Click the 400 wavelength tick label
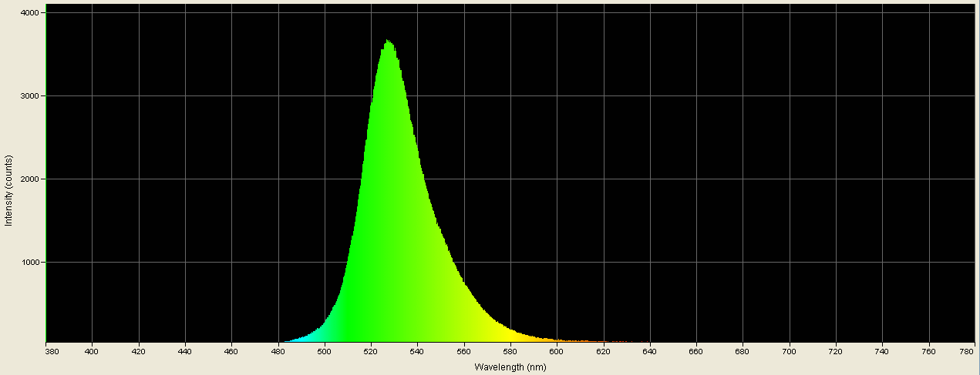The height and width of the screenshot is (375, 980). (x=93, y=351)
